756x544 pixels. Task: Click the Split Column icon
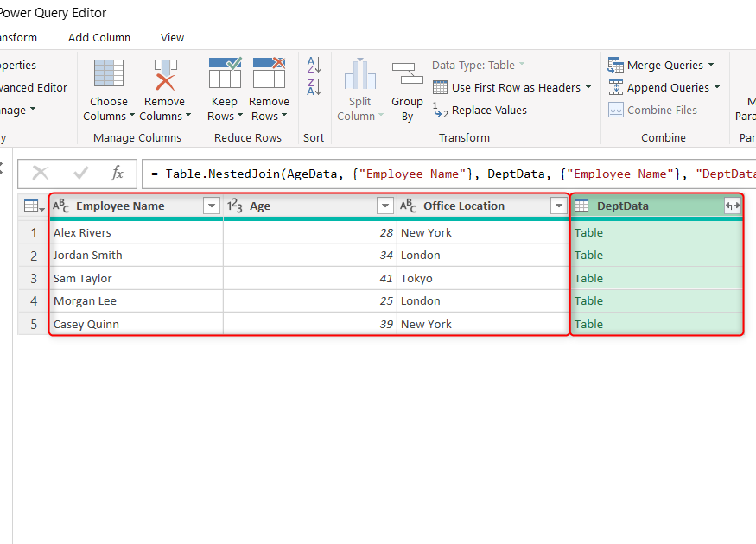[x=359, y=73]
